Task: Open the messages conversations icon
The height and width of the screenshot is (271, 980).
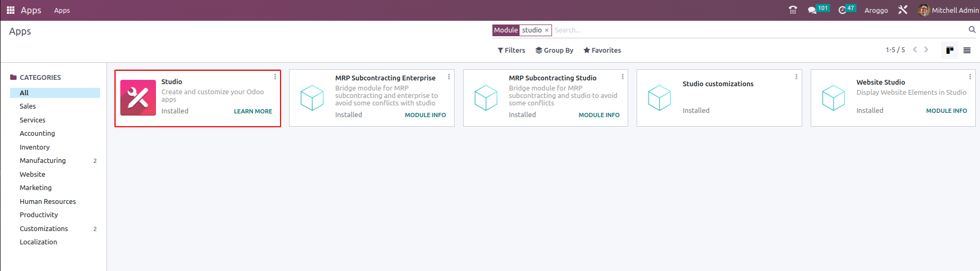Action: tap(812, 10)
